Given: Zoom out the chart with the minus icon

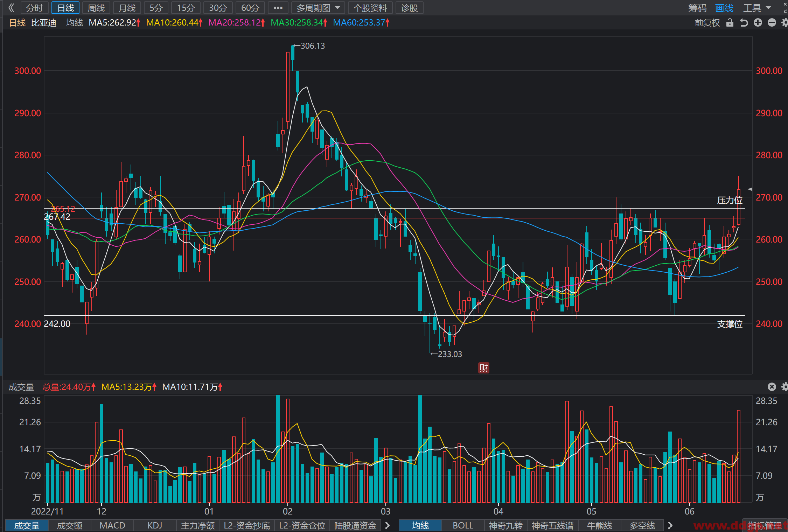Looking at the screenshot, I should click(x=772, y=23).
